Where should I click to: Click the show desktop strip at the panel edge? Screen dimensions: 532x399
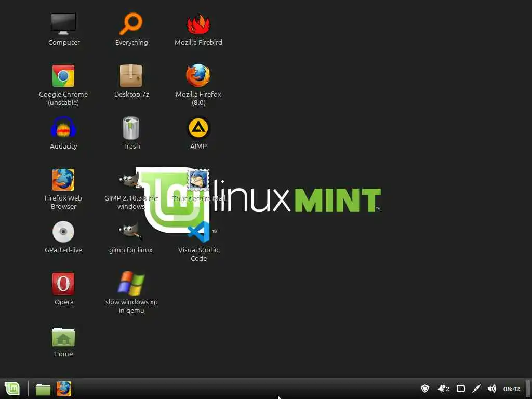(528, 389)
